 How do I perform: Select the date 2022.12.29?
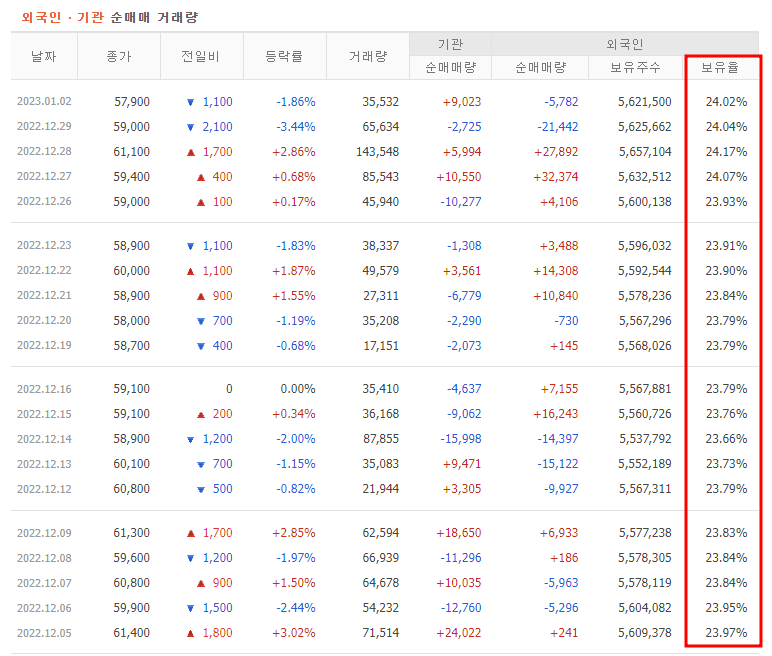[x=44, y=127]
